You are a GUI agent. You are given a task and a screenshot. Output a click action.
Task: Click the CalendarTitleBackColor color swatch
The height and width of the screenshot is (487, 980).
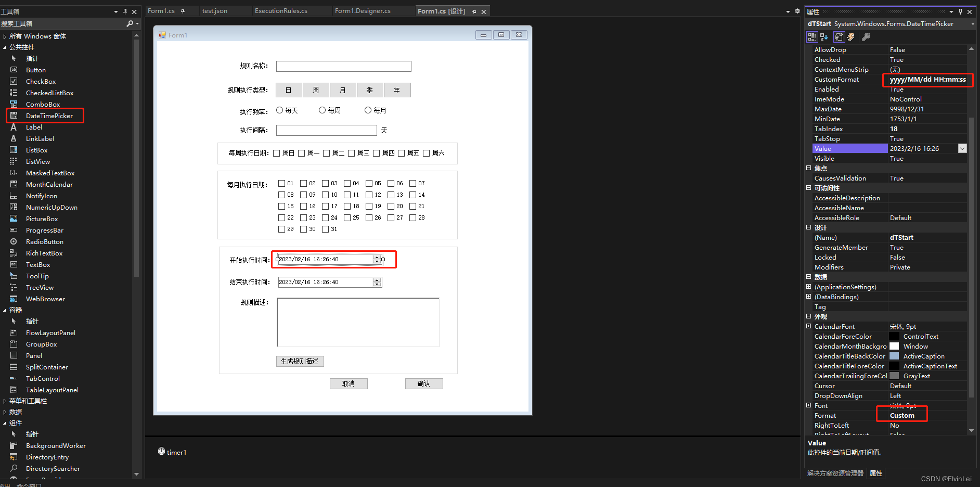coord(894,356)
